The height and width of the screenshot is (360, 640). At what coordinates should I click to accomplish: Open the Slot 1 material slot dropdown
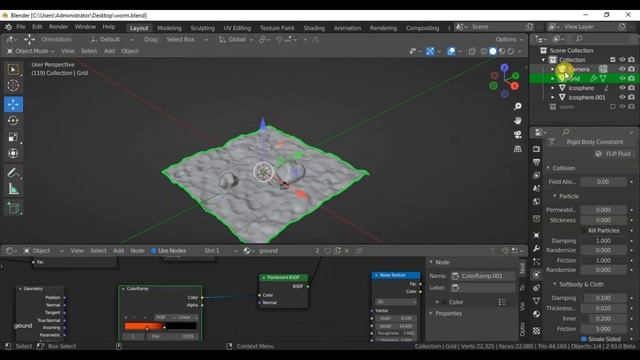tap(220, 251)
